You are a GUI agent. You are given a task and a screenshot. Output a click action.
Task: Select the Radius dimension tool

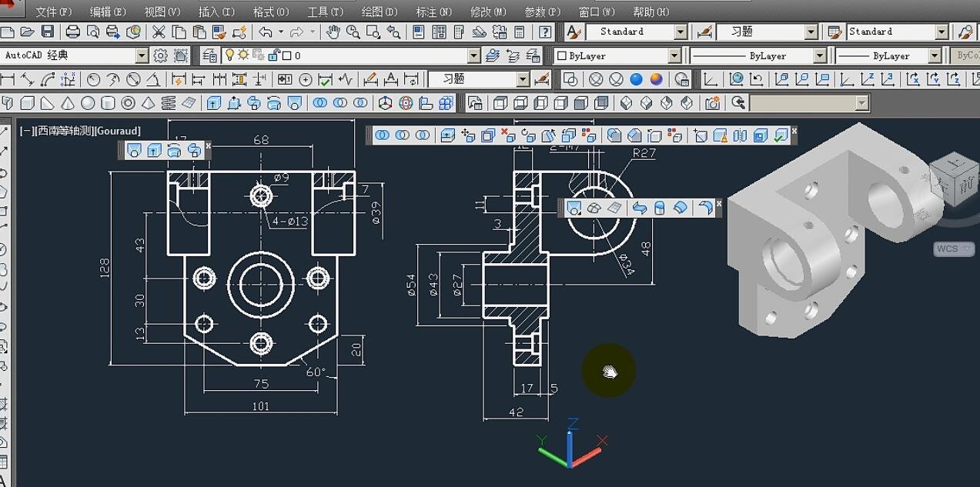(94, 79)
